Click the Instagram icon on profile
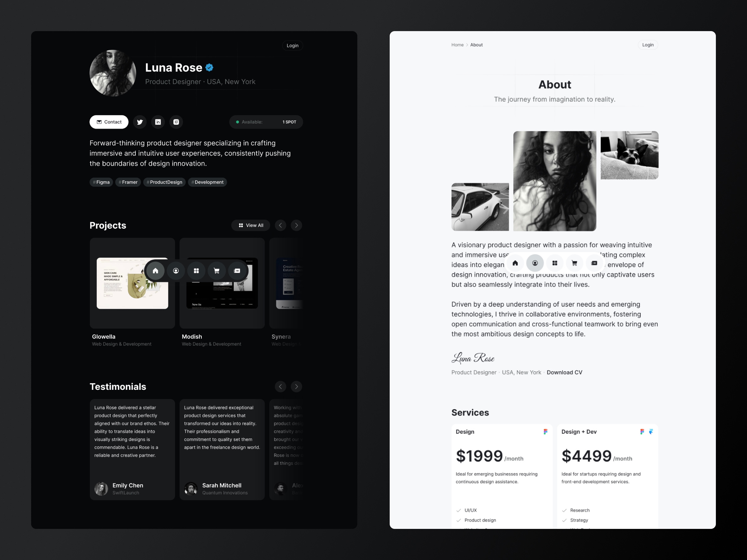The image size is (747, 560). click(x=176, y=122)
